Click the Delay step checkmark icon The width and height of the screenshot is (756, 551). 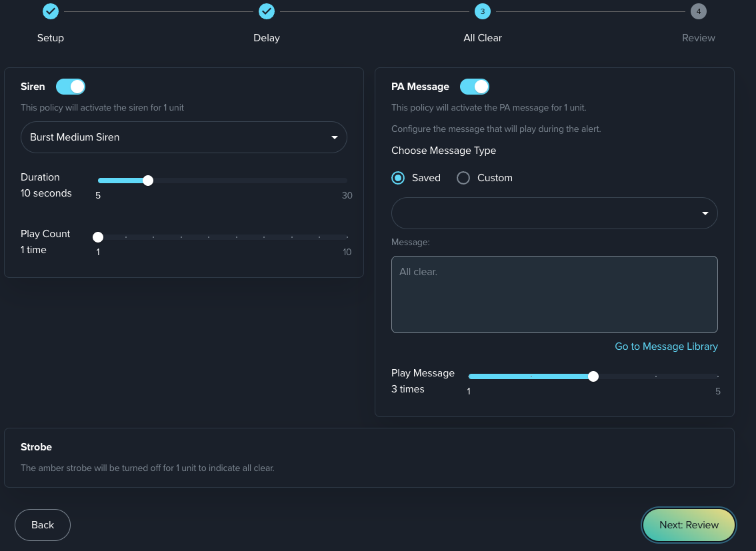point(267,11)
